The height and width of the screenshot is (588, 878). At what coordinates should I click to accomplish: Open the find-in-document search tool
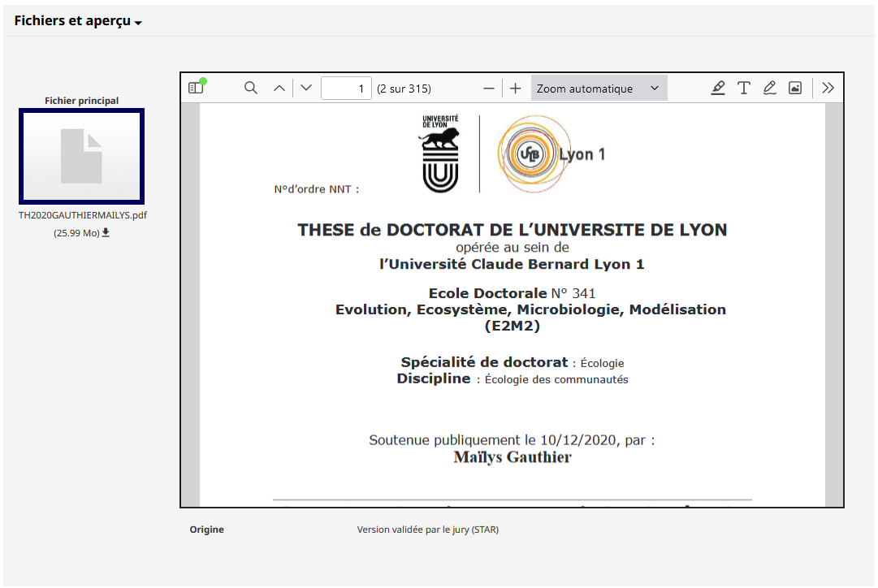[251, 88]
